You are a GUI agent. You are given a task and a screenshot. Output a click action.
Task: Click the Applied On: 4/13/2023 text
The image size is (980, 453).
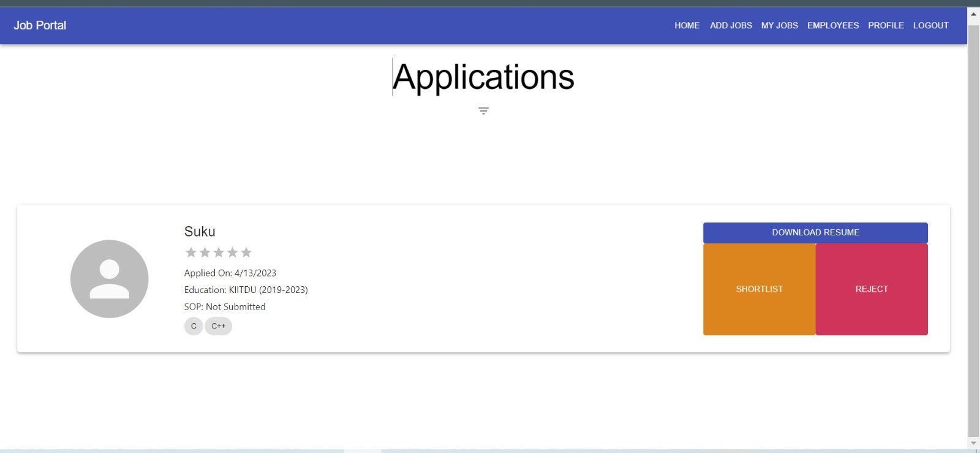[x=230, y=273]
